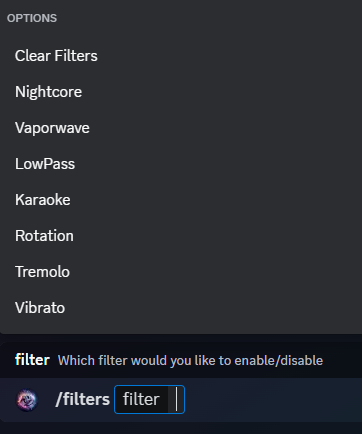Click the bold filter parameter name hint

[32, 360]
